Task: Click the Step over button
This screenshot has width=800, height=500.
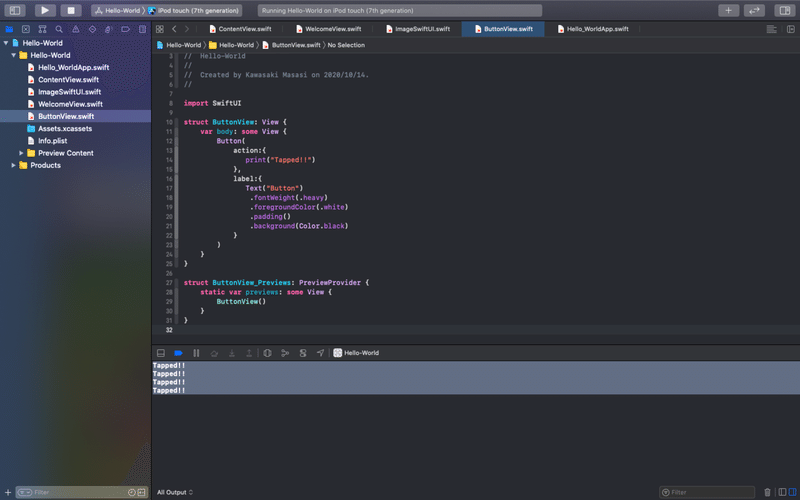Action: (214, 353)
